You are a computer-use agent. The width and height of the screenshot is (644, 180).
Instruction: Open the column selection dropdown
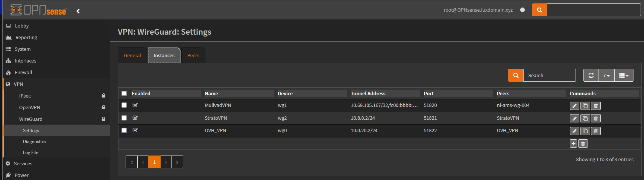pos(624,76)
